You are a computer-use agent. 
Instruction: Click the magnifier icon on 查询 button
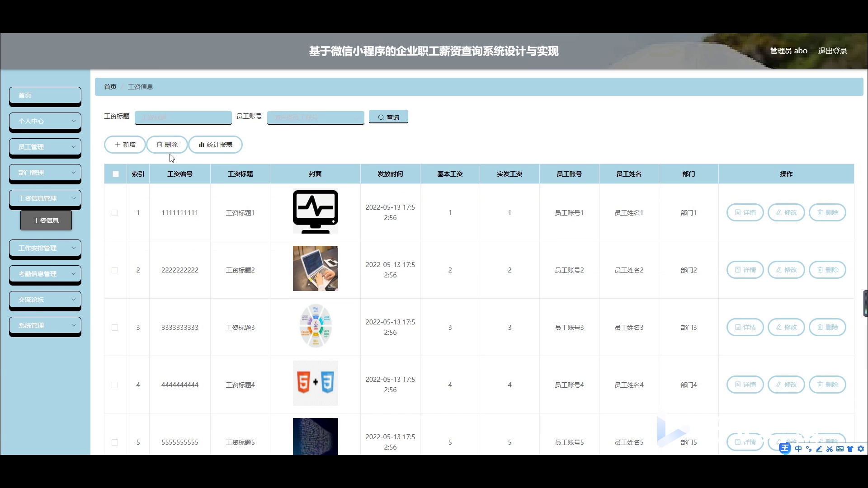click(x=381, y=117)
